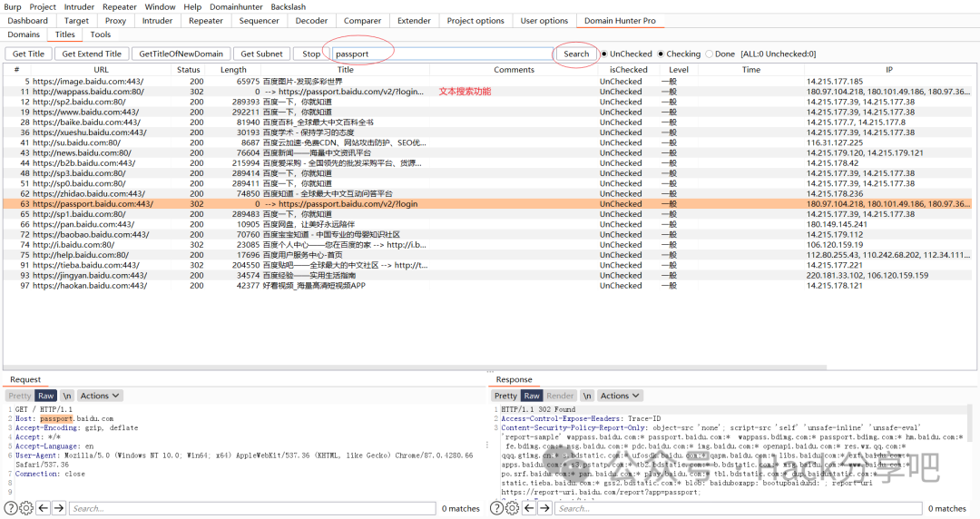Open the User options tab
The width and height of the screenshot is (980, 519).
pyautogui.click(x=544, y=21)
